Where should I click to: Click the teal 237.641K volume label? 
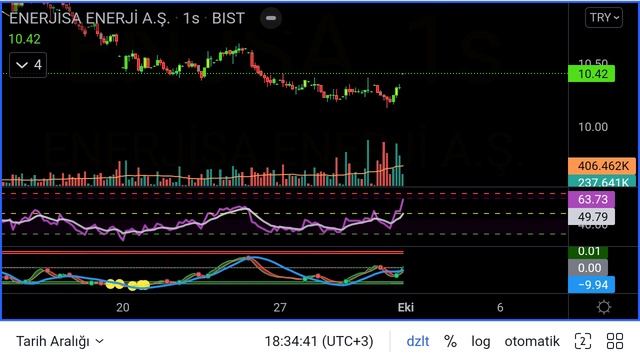pyautogui.click(x=602, y=182)
